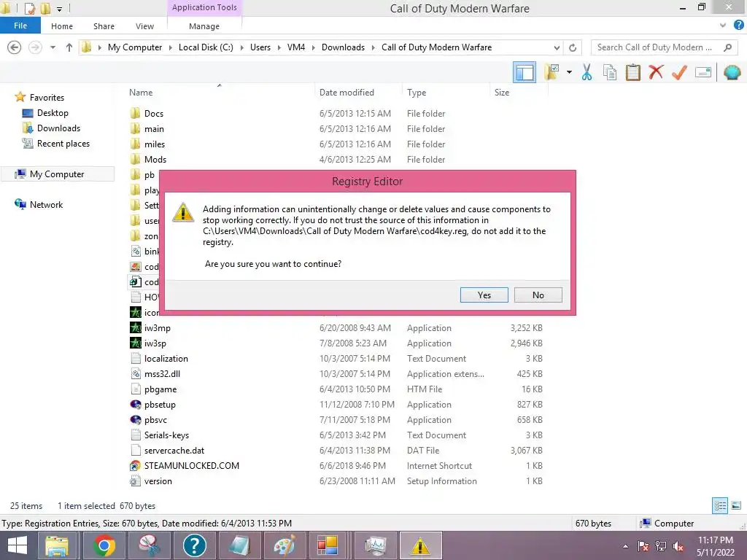
Task: Paste with the clipboard icon
Action: [632, 72]
